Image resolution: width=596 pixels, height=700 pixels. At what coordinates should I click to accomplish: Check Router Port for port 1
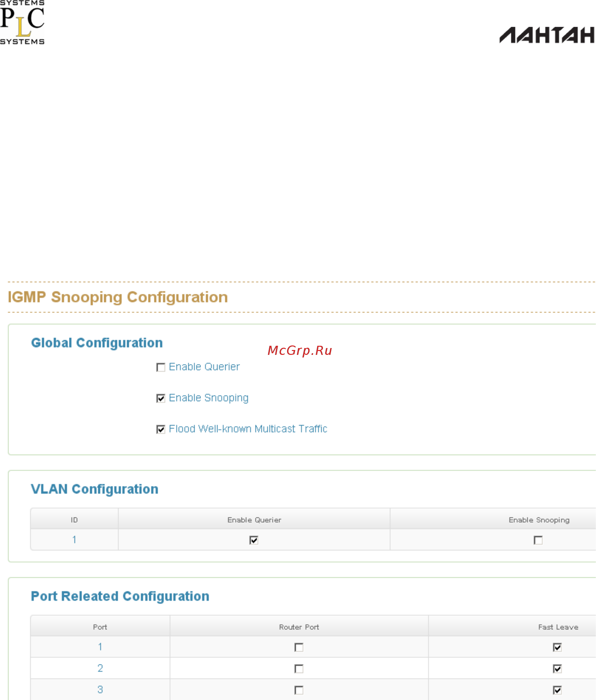point(299,647)
